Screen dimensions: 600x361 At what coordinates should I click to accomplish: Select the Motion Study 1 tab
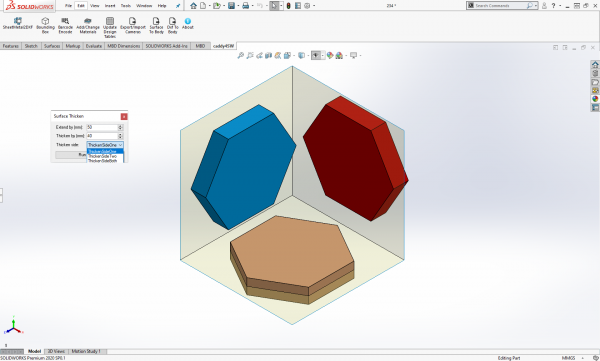point(86,351)
